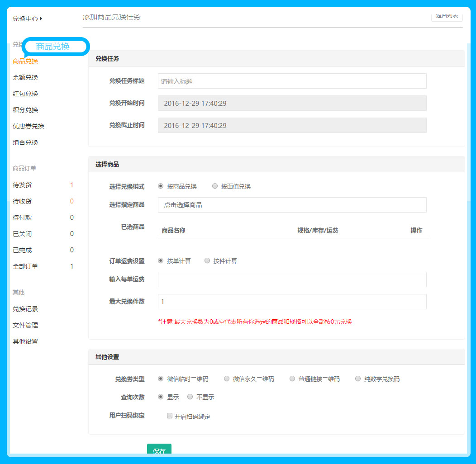The image size is (476, 464).
Task: Open 余额兑换 in the sidebar
Action: coord(25,77)
